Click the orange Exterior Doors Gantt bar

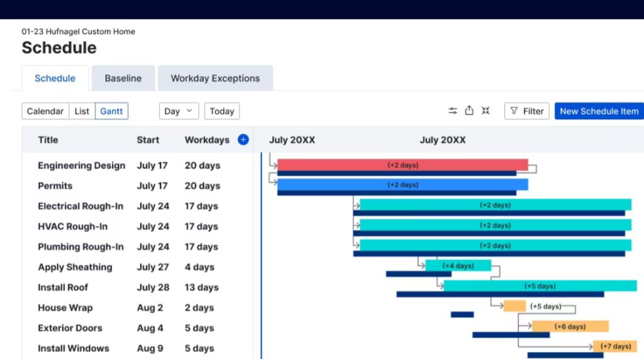(570, 326)
